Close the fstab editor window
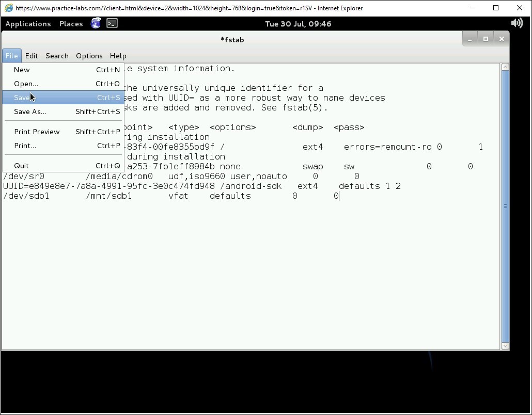 click(502, 39)
